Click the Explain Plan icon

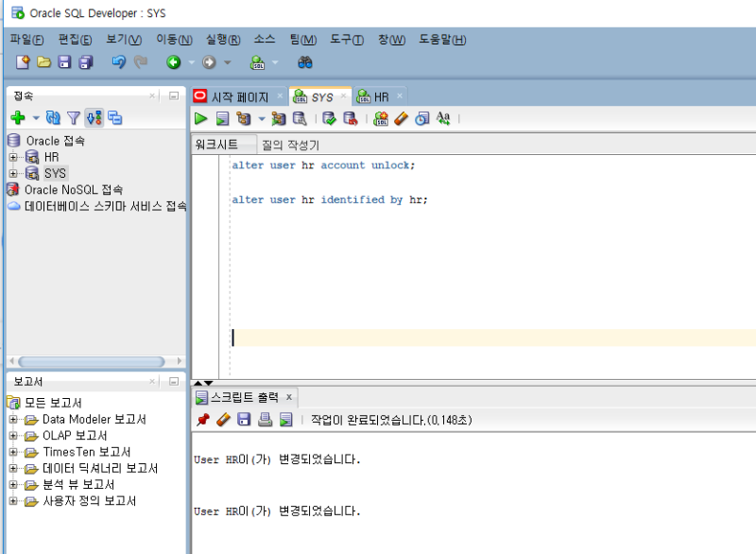click(x=244, y=118)
